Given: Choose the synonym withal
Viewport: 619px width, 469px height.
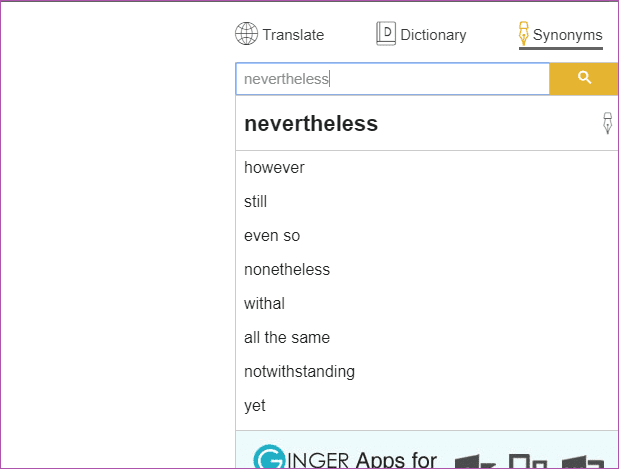Looking at the screenshot, I should (264, 304).
